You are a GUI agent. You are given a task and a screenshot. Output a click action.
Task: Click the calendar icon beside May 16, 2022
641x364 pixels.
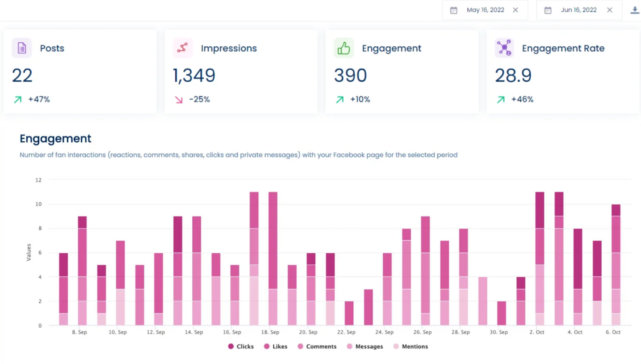tap(454, 10)
